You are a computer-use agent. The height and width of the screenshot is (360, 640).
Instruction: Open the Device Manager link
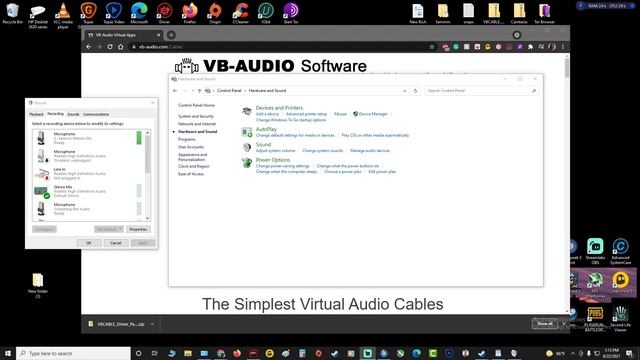click(x=373, y=114)
